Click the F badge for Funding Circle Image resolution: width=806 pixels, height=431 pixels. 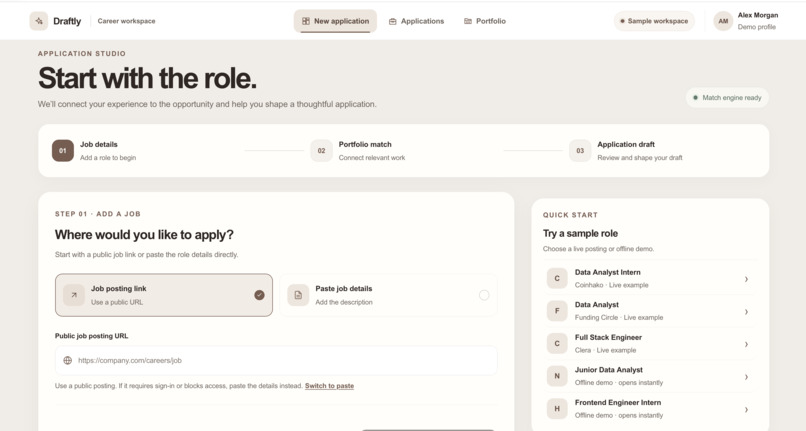point(557,311)
